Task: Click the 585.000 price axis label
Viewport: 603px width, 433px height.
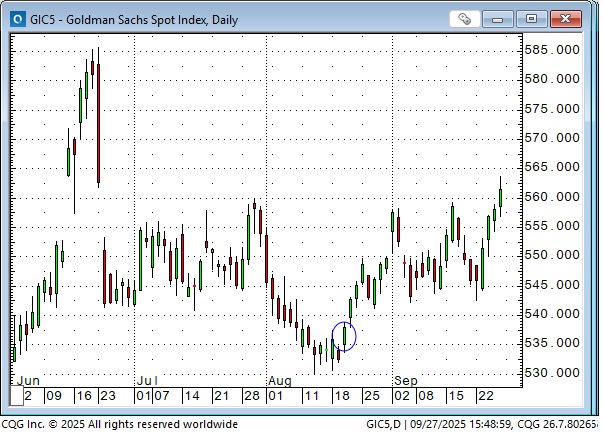Action: 552,49
